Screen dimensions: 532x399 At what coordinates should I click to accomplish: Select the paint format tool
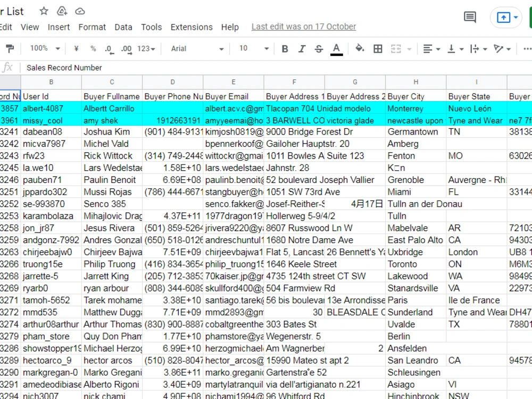pyautogui.click(x=10, y=49)
